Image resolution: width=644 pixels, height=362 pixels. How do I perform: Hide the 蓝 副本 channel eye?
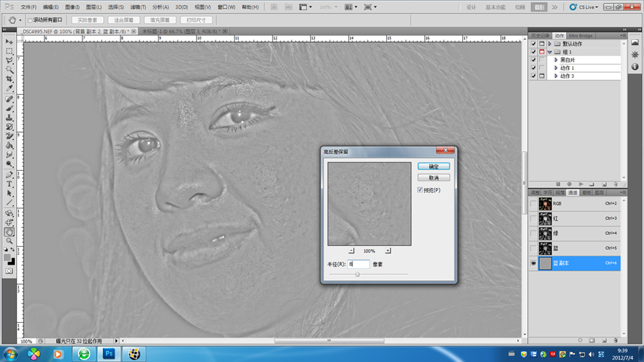(533, 263)
